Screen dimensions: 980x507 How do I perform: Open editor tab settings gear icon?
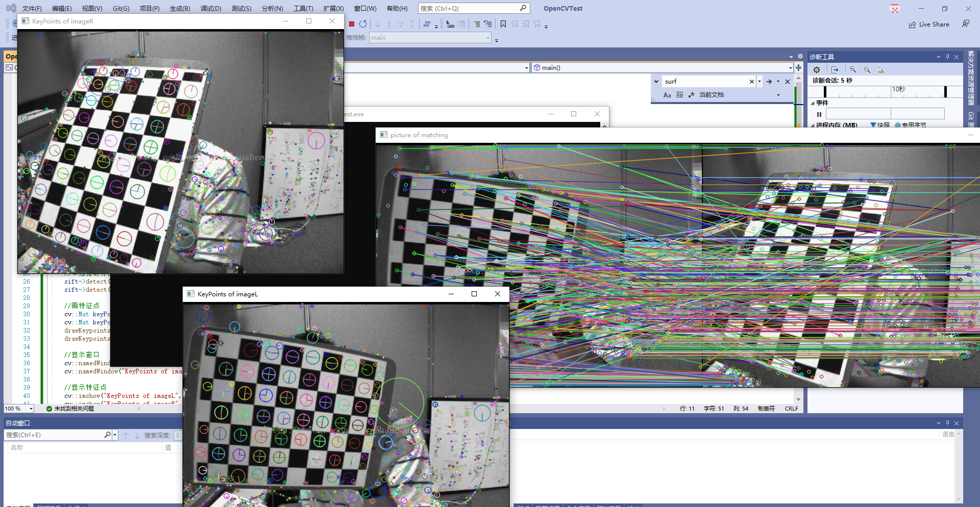point(800,57)
